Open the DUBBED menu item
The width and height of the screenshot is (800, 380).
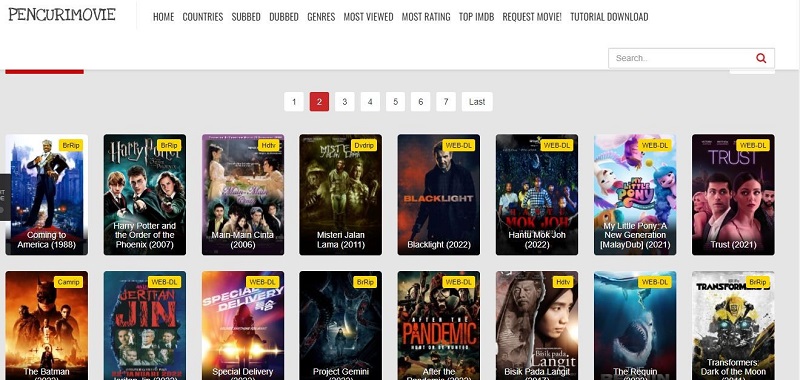tap(284, 17)
